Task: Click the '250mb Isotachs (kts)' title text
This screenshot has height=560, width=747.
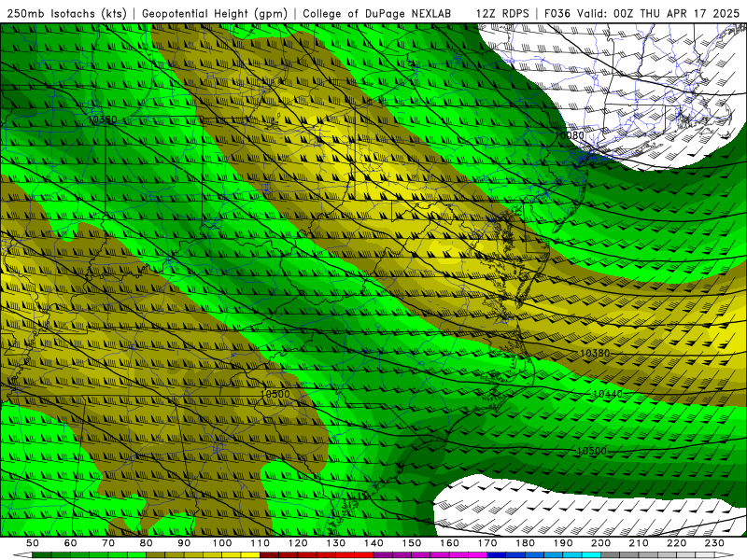Action: [67, 13]
